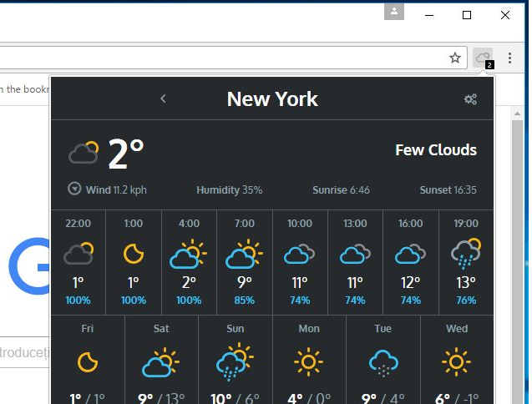Select the 19:00 rain shower forecast icon
532x404 pixels.
click(466, 254)
